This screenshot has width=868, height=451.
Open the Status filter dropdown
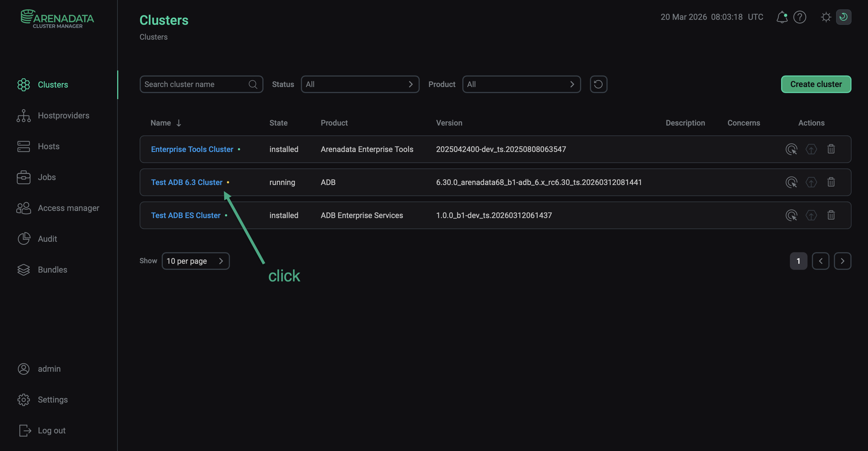[x=360, y=84]
